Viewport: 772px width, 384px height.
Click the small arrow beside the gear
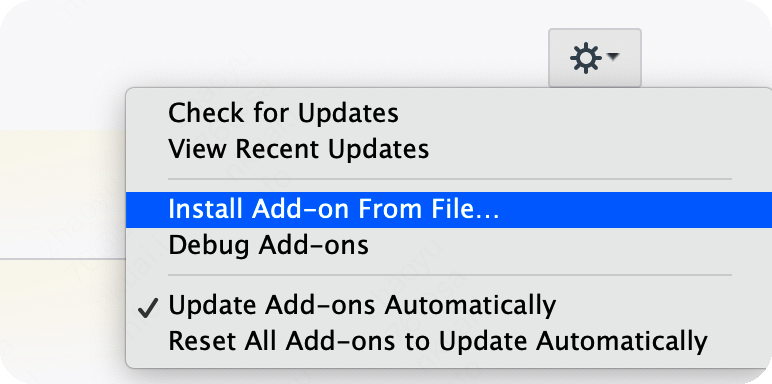click(x=612, y=57)
